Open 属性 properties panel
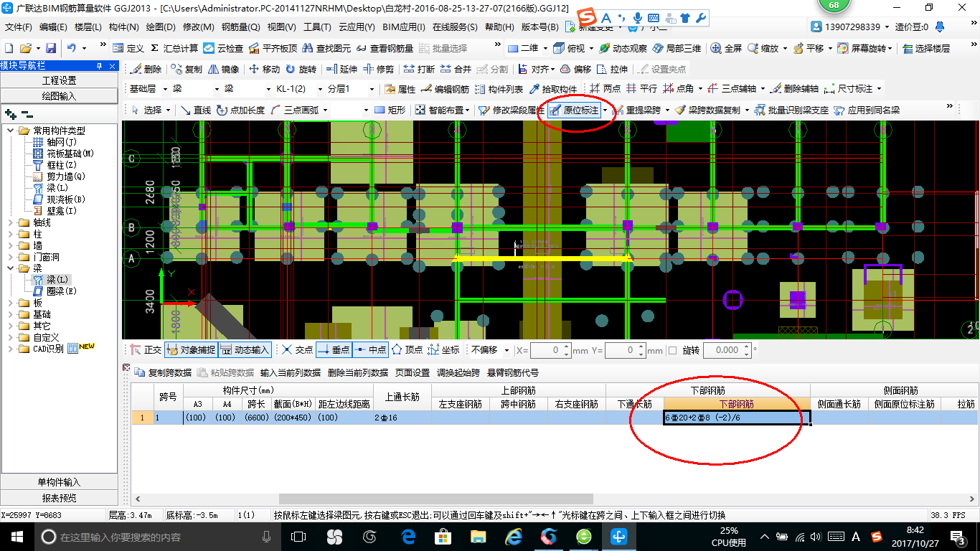The image size is (980, 551). [400, 89]
